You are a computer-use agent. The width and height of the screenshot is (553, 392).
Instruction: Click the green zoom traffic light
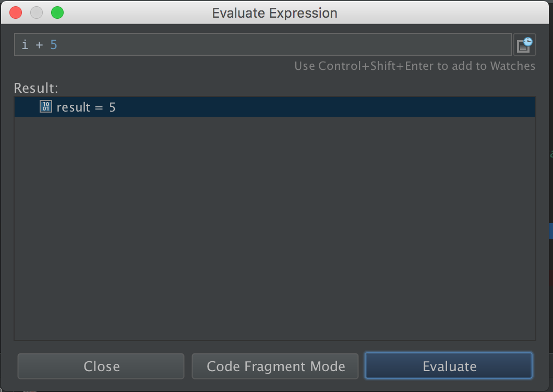pyautogui.click(x=57, y=12)
